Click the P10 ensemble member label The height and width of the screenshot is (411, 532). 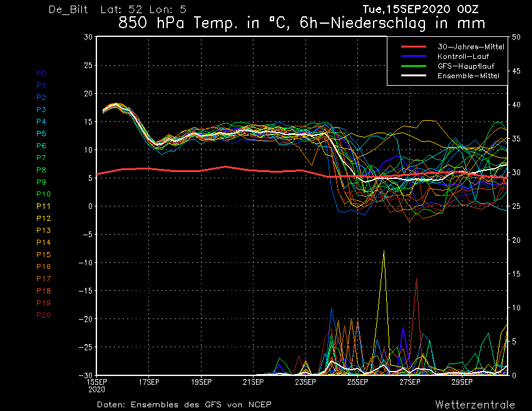click(x=43, y=194)
